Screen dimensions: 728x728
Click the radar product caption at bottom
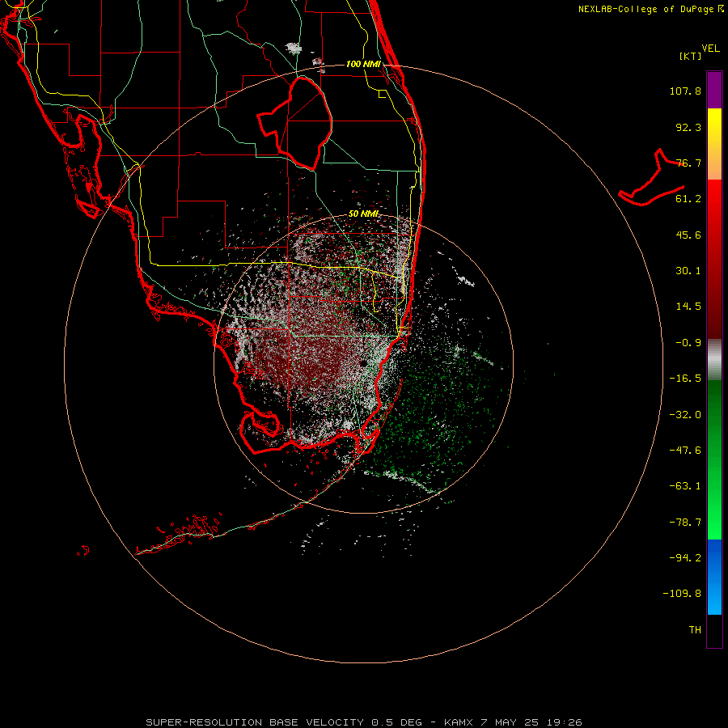[x=364, y=722]
